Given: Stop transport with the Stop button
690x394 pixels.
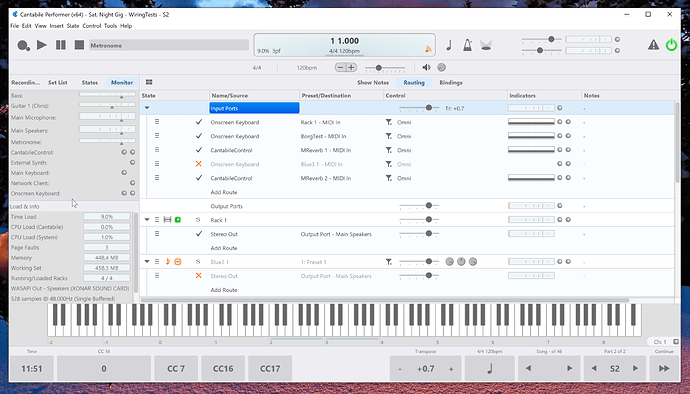Looking at the screenshot, I should [79, 45].
